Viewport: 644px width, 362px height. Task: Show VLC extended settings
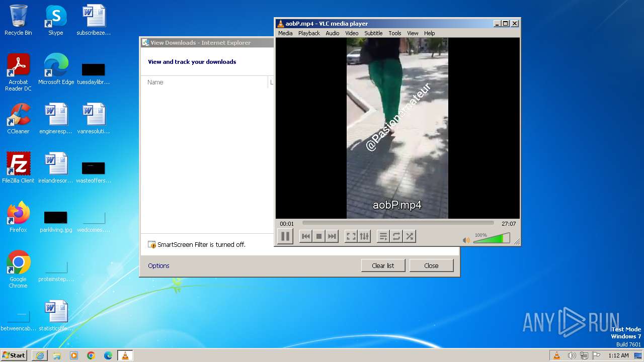coord(364,236)
